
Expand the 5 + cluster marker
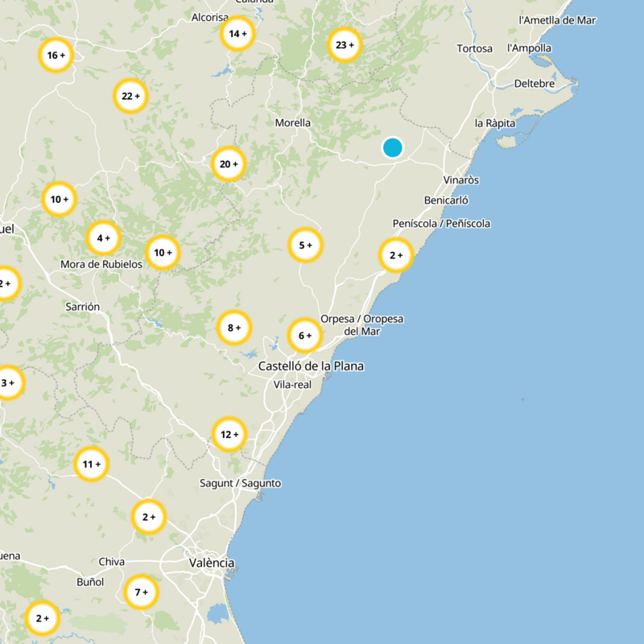(x=305, y=246)
